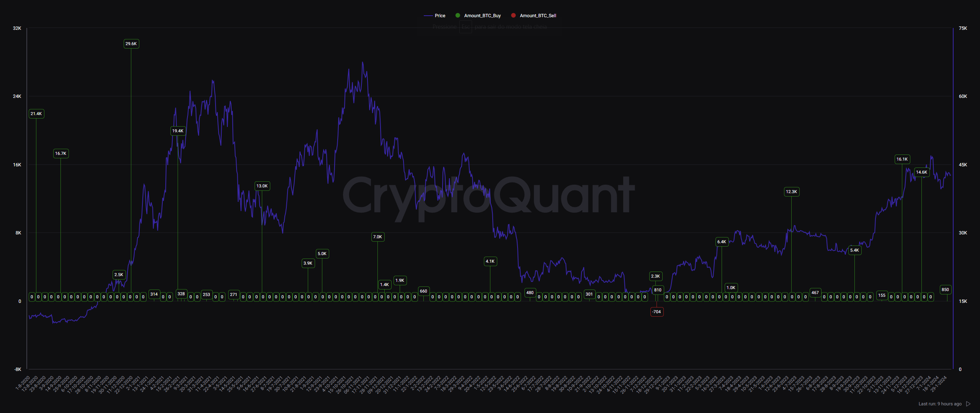Viewport: 980px width, 413px height.
Task: Select the 5.0K buy data label
Action: pyautogui.click(x=322, y=254)
